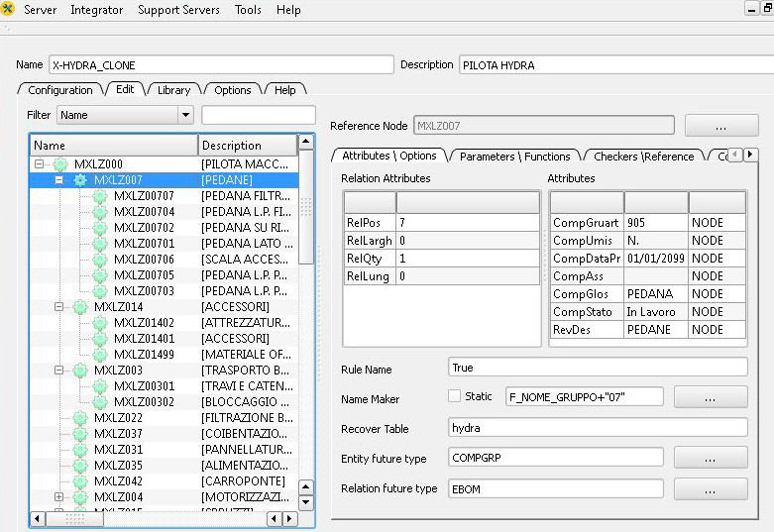Click the node icon beside MXLZ014
Image resolution: width=774 pixels, height=532 pixels.
tap(79, 307)
